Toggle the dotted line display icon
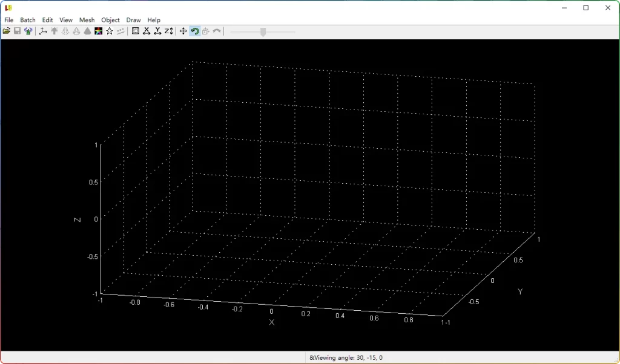 120,31
